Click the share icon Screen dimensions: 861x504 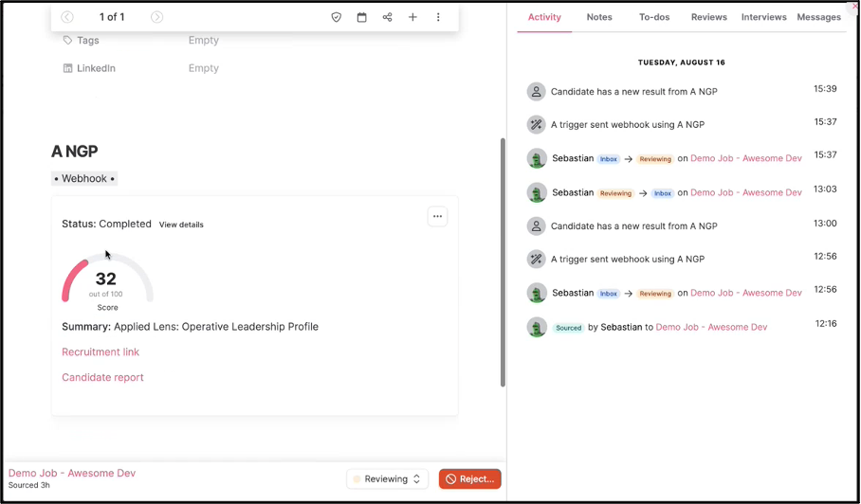pyautogui.click(x=387, y=17)
